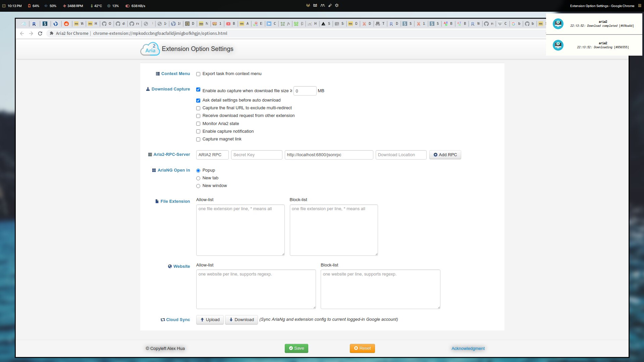Click the aria2 Downloading notification icon
Screen dimensions: 644x362
(x=558, y=45)
